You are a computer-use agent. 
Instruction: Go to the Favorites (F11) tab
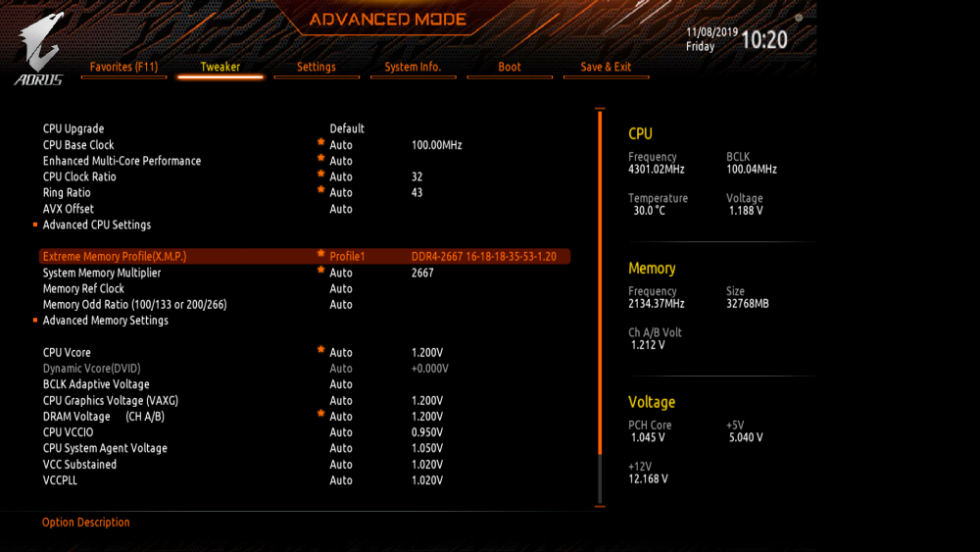123,67
